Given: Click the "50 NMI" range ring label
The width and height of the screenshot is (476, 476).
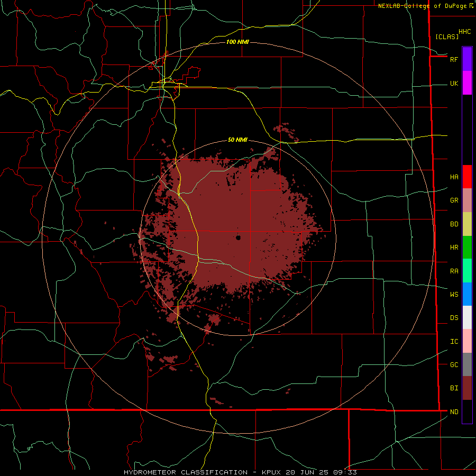Looking at the screenshot, I should pos(237,140).
